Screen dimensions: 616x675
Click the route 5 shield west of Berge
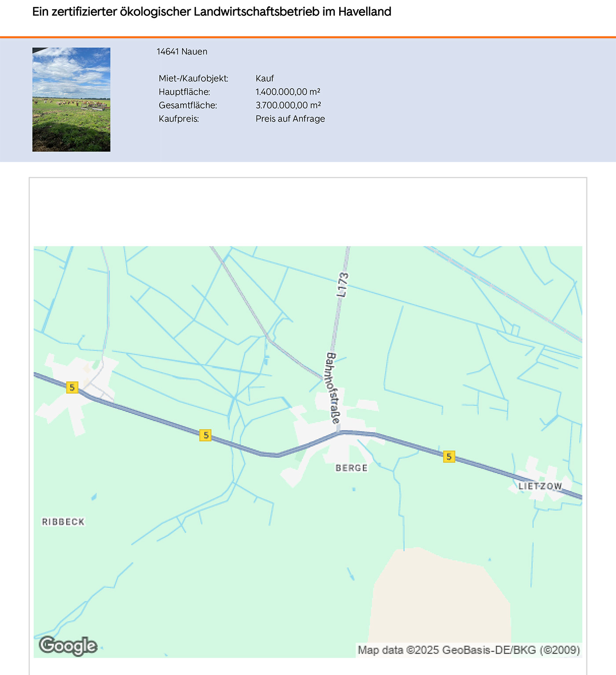click(205, 435)
